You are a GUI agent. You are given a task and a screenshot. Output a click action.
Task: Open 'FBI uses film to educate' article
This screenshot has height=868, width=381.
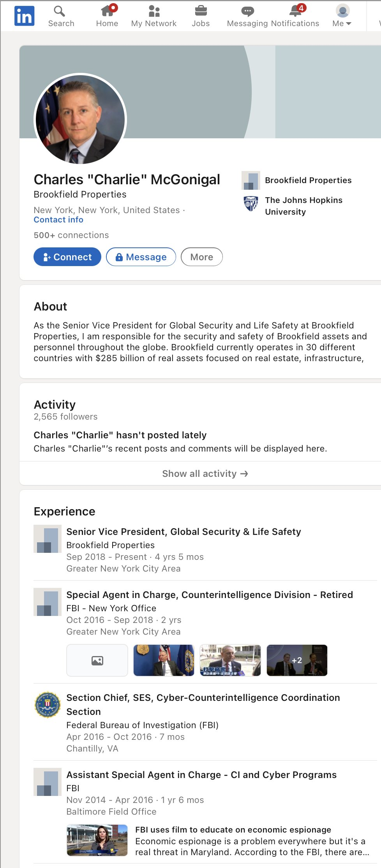pos(233,830)
